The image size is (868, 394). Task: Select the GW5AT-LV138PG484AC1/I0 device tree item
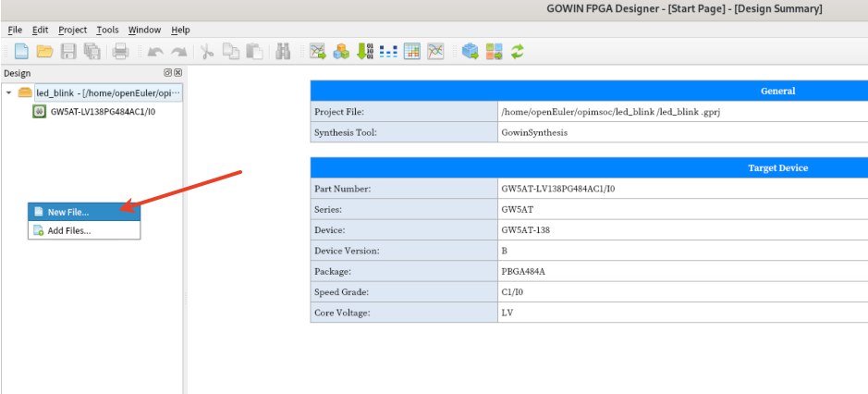coord(103,111)
